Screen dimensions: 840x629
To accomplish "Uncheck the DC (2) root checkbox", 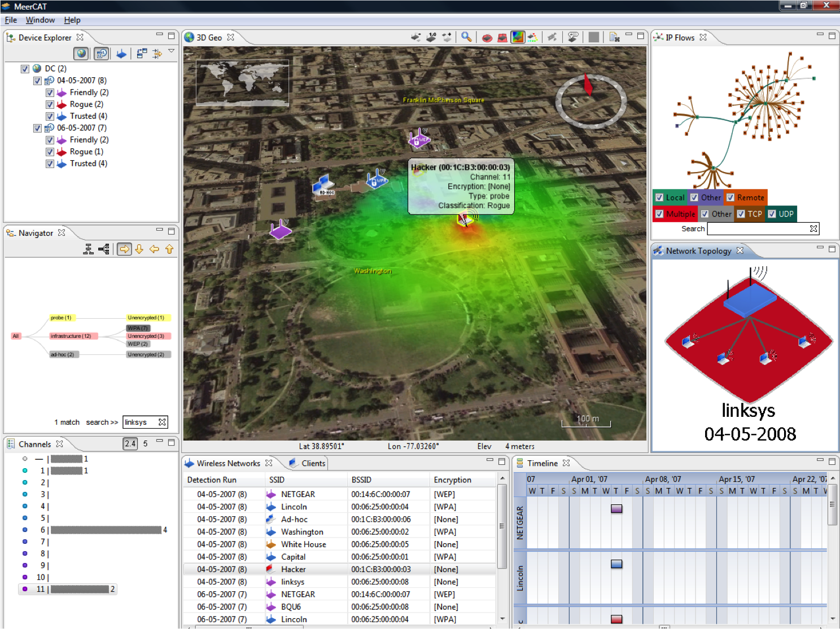I will (x=25, y=69).
